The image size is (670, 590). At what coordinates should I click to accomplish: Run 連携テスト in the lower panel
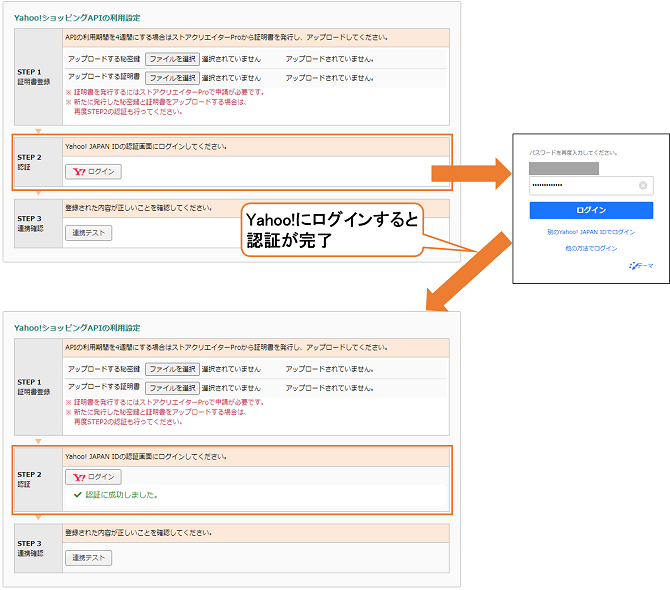[88, 558]
